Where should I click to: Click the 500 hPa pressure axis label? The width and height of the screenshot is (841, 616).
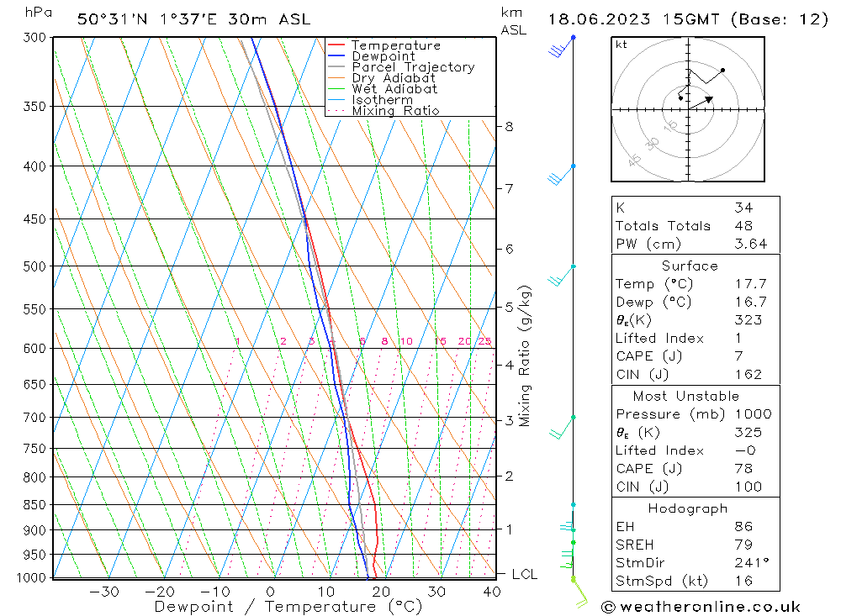pos(34,266)
